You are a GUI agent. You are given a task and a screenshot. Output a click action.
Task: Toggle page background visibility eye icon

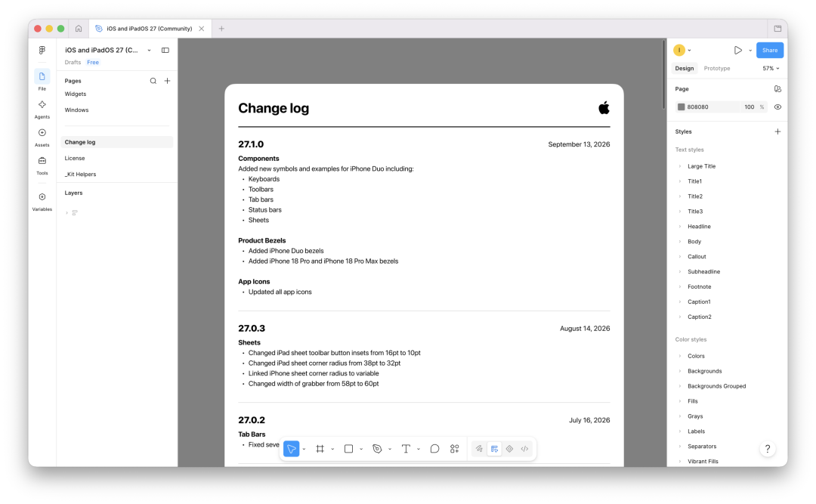[777, 107]
